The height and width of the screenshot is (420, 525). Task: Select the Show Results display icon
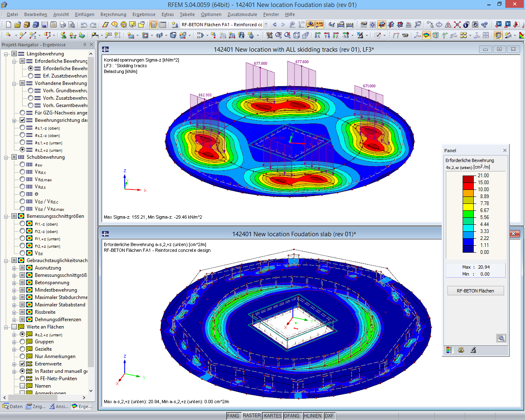[x=310, y=25]
